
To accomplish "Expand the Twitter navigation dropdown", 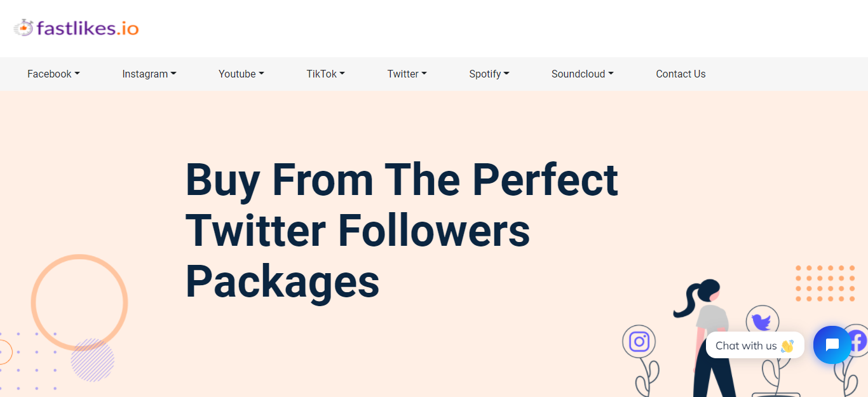I will [x=407, y=74].
